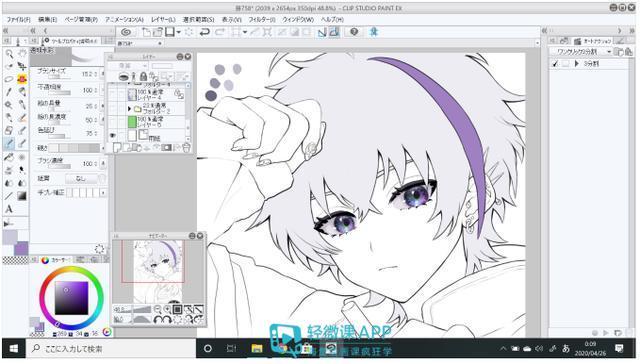Screen dimensions: 640x364
Task: Toggle eye visibility of paper layer
Action: click(x=112, y=135)
